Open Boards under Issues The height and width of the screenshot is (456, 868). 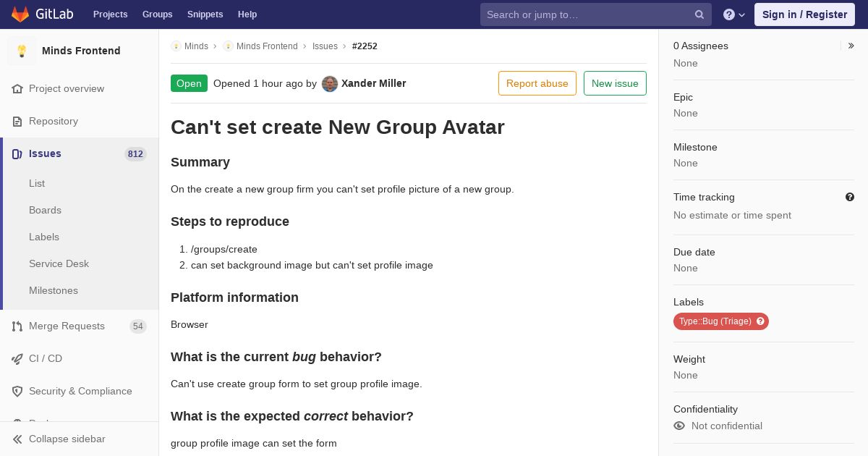pyautogui.click(x=45, y=210)
